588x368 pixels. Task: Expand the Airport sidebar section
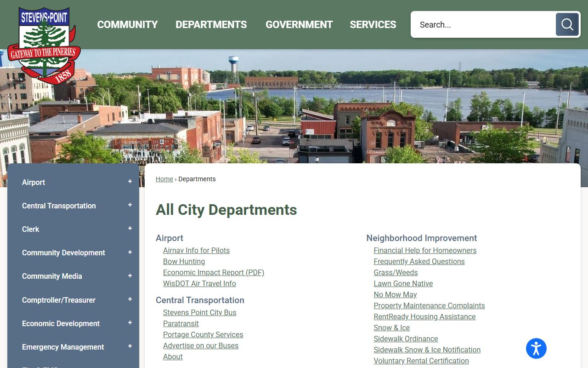point(130,182)
